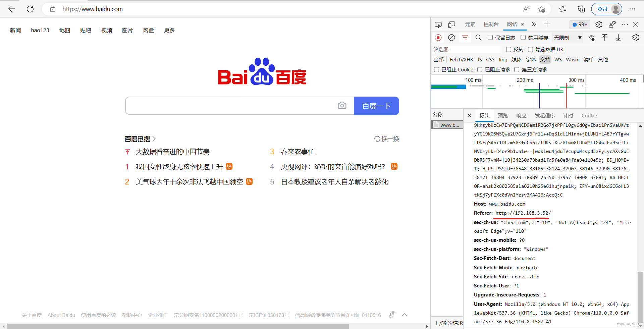Check 已阻止请求 checkbox
The height and width of the screenshot is (329, 644).
(x=480, y=69)
